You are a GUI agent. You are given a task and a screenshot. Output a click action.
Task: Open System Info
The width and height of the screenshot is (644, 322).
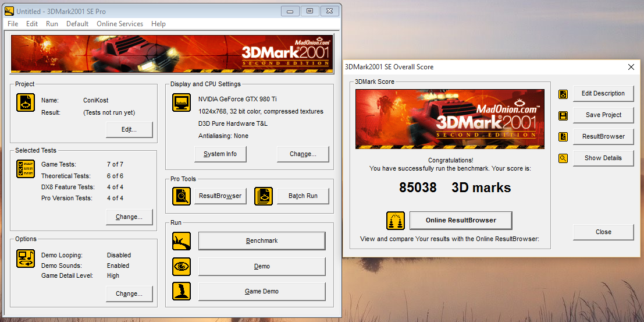(220, 154)
